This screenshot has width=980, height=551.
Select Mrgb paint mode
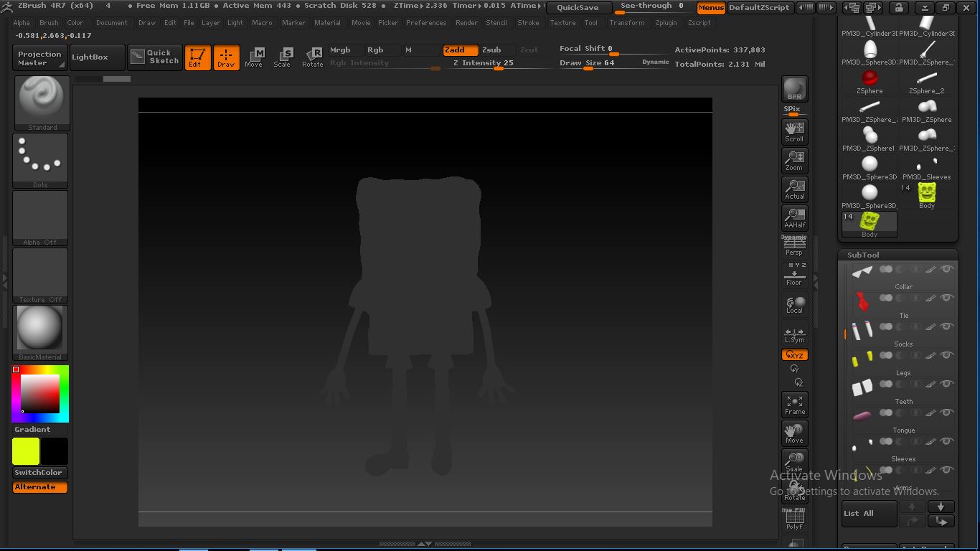click(344, 50)
